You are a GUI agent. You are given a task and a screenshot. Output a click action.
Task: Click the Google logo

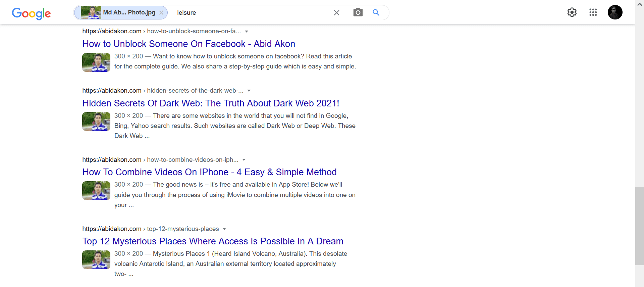point(31,13)
